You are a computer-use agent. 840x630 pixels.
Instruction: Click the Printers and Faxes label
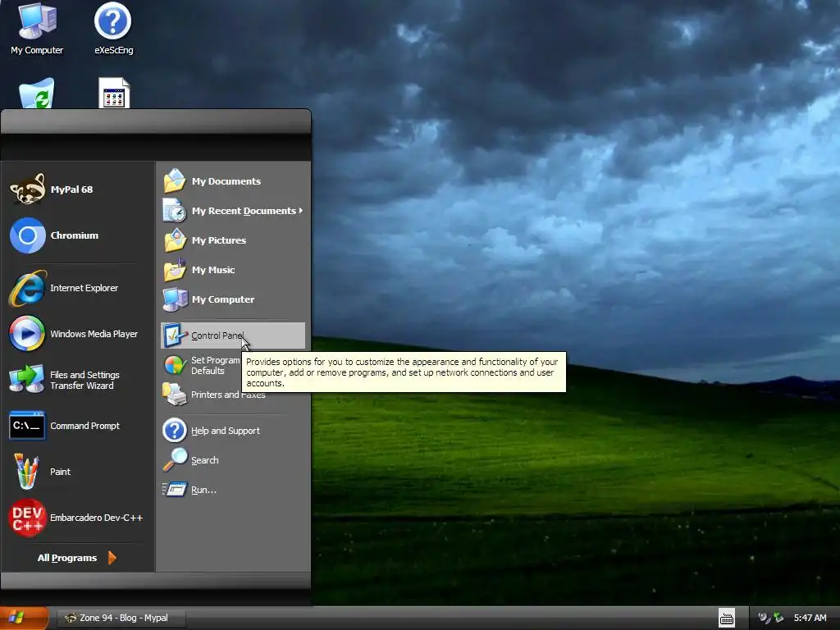[228, 395]
